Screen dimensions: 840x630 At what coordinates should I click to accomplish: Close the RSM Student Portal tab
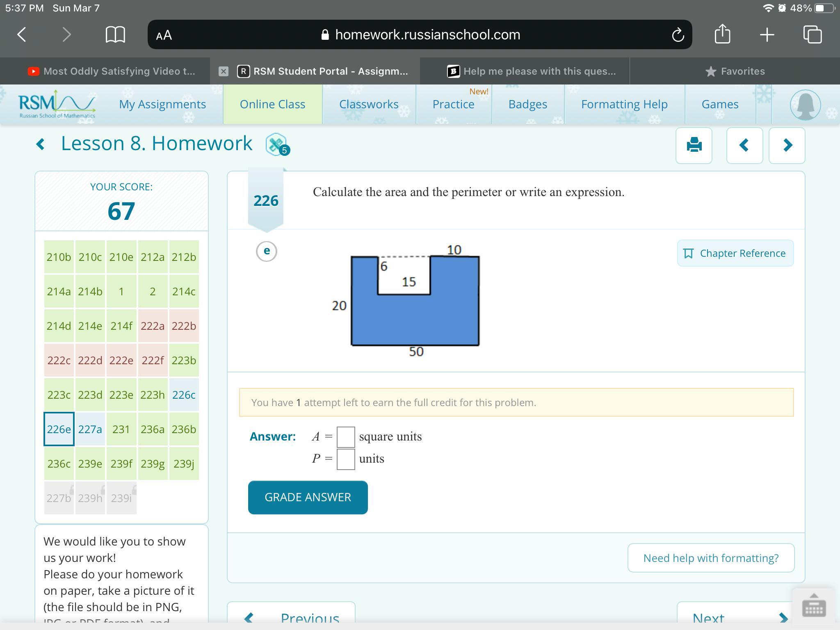tap(223, 71)
